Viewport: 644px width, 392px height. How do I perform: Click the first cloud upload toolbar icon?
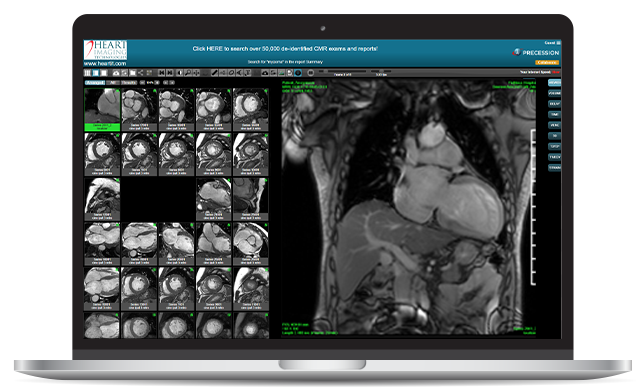pos(116,73)
